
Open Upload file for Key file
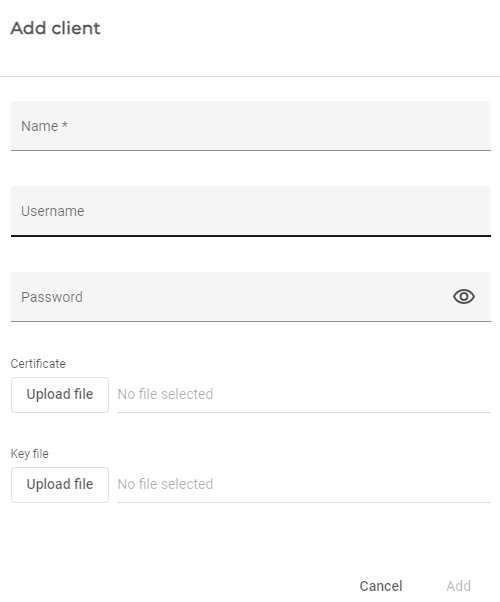coord(60,485)
